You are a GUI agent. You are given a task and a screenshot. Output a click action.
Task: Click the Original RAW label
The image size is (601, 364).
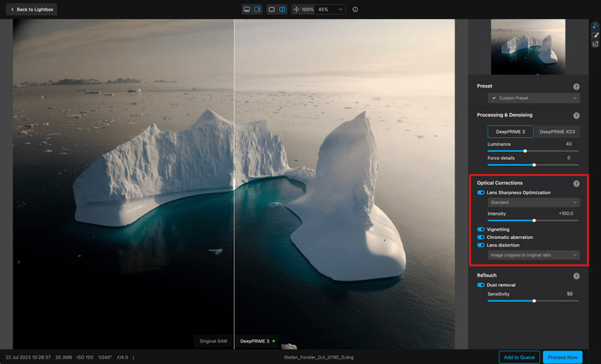pyautogui.click(x=214, y=341)
